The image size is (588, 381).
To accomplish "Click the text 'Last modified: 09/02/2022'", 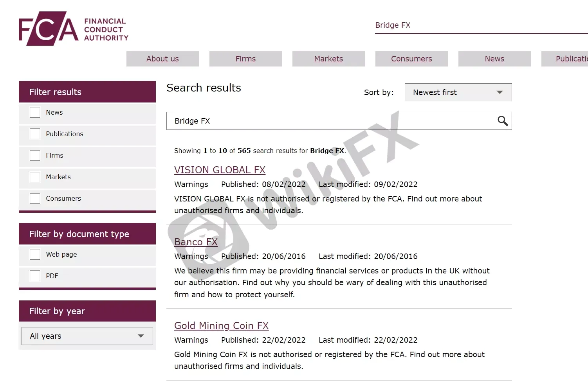I will point(368,184).
